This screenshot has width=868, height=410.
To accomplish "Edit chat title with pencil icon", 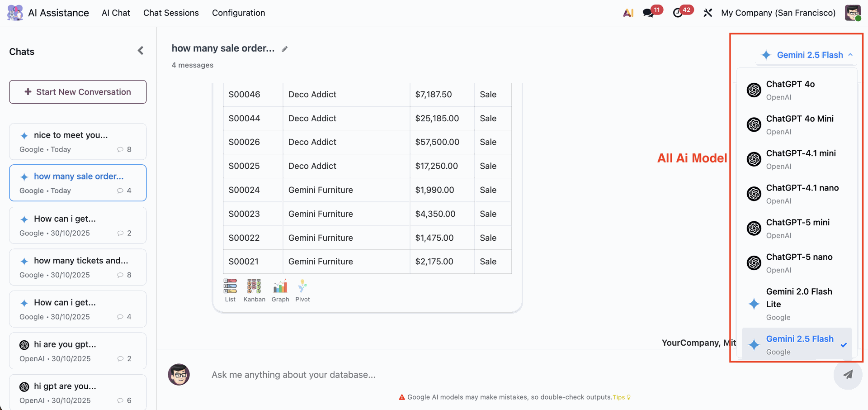I will click(x=285, y=49).
